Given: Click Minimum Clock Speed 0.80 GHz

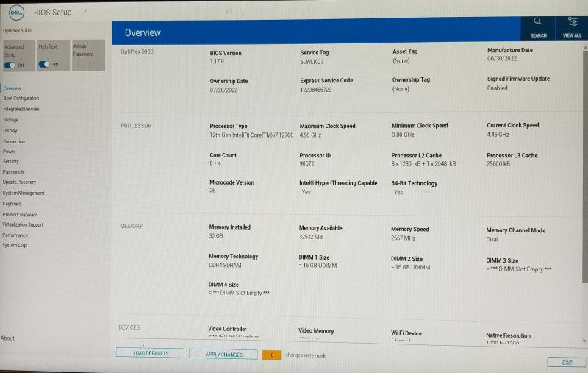Looking at the screenshot, I should (403, 135).
